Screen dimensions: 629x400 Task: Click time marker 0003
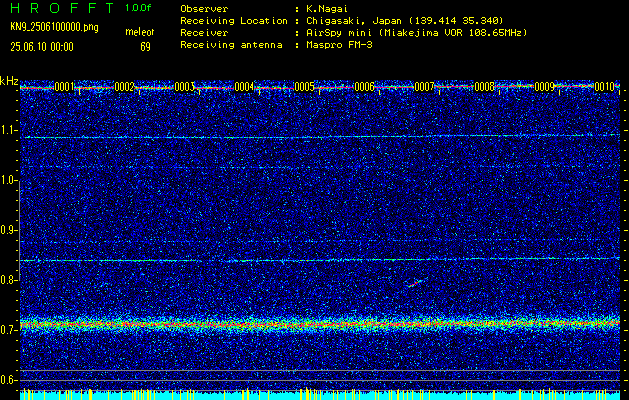pos(185,87)
